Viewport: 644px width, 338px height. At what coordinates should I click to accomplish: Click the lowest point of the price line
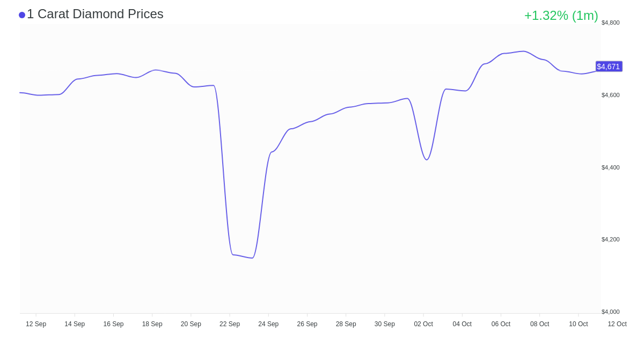pyautogui.click(x=252, y=258)
